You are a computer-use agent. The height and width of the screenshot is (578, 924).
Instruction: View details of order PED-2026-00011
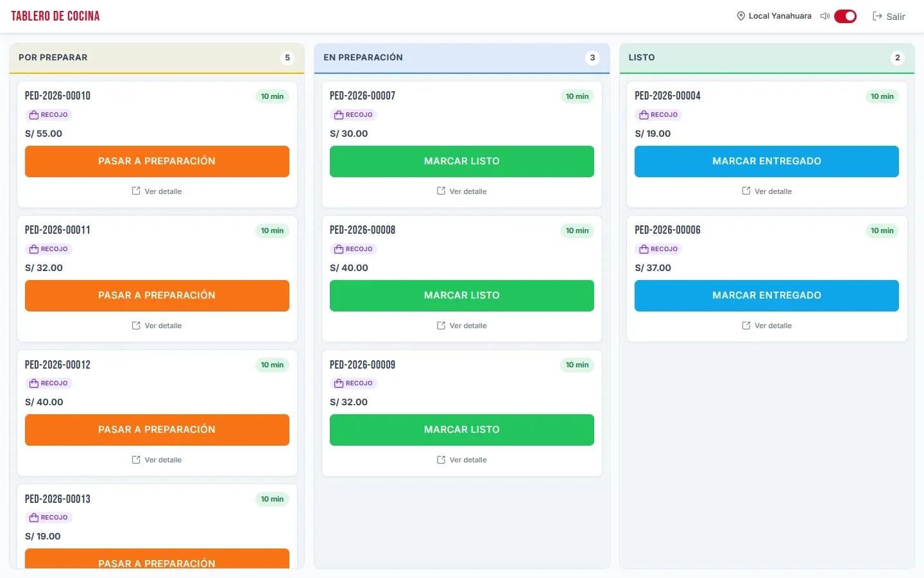tap(157, 326)
